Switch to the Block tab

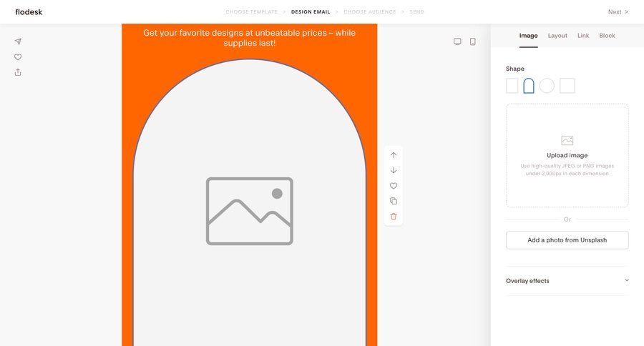tap(607, 36)
